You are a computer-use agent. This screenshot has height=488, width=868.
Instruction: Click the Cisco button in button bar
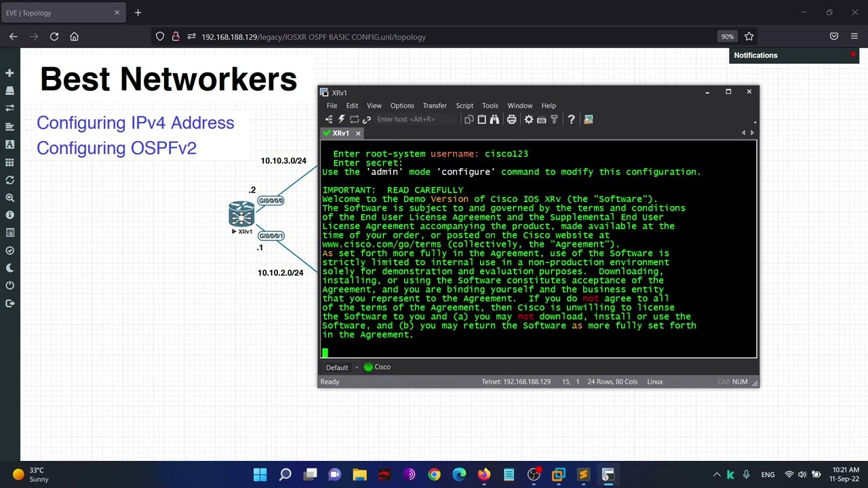point(378,367)
